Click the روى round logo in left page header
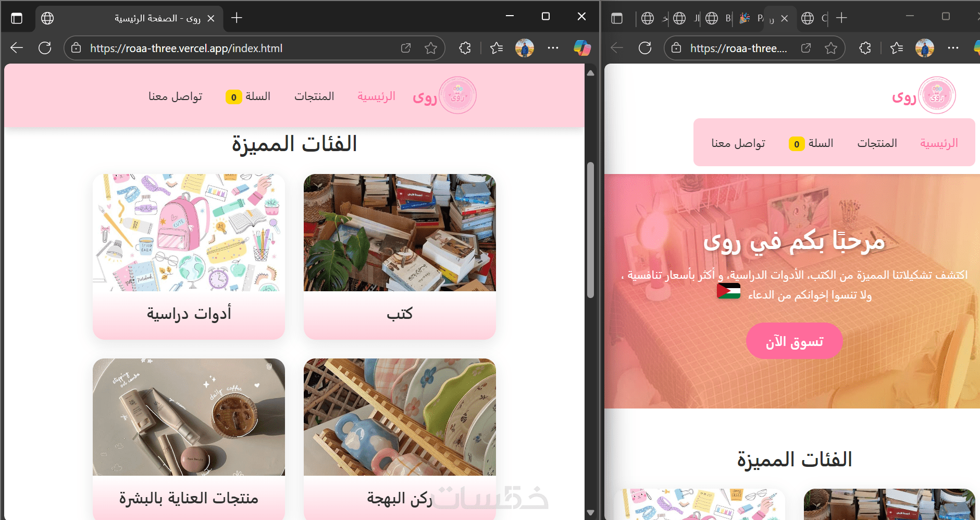 (x=458, y=95)
